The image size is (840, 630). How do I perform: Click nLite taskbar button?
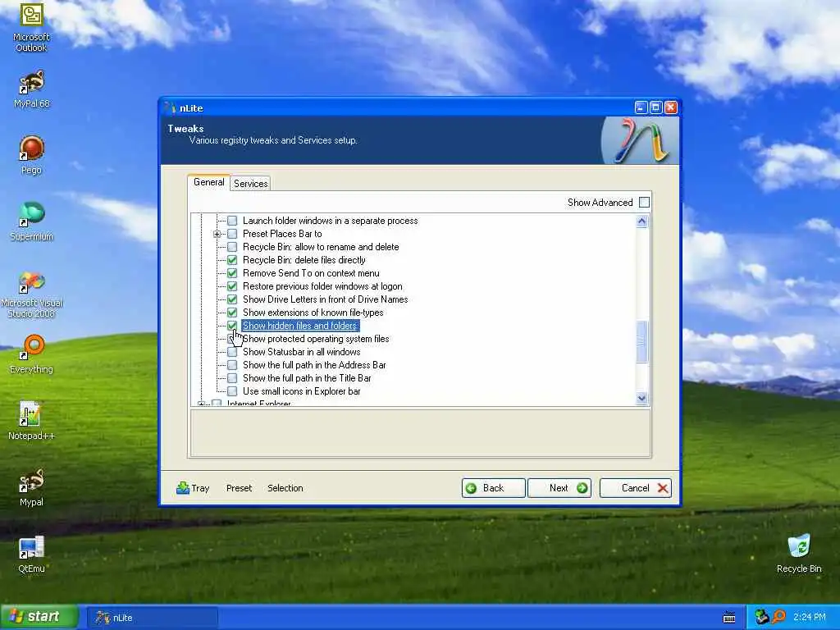(152, 618)
